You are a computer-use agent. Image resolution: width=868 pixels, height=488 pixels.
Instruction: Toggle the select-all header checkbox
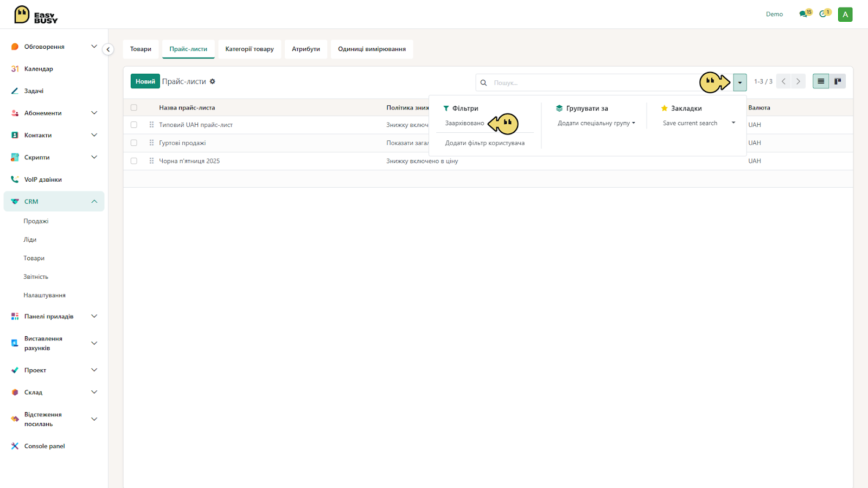[x=134, y=107]
